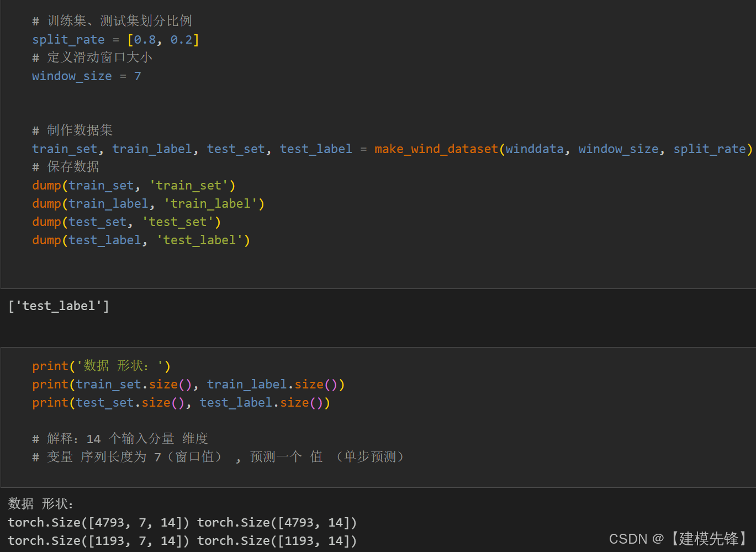Select the 制作数据集 comment line
The height and width of the screenshot is (552, 756).
(72, 130)
